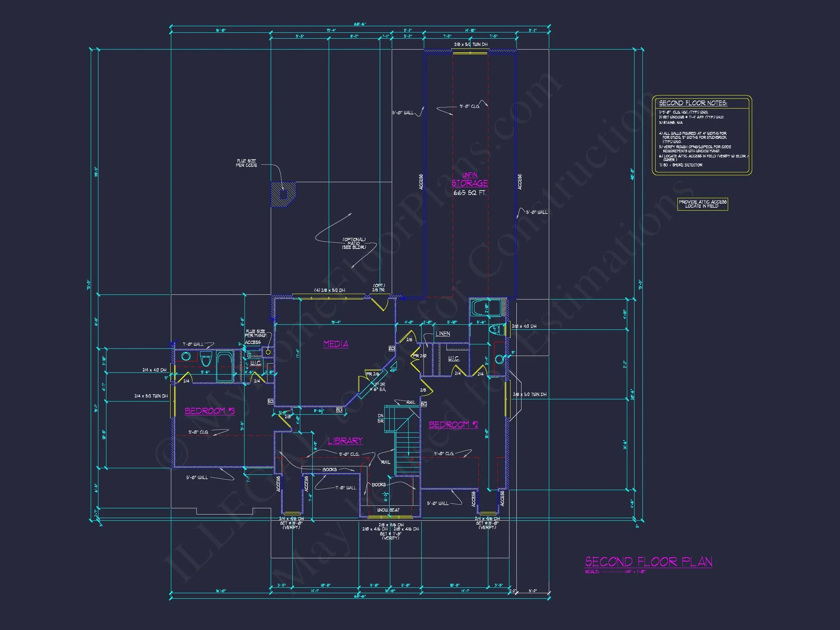840x630 pixels.
Task: Click the toilet symbol beside Bedroom #3 bathtub
Action: point(206,359)
